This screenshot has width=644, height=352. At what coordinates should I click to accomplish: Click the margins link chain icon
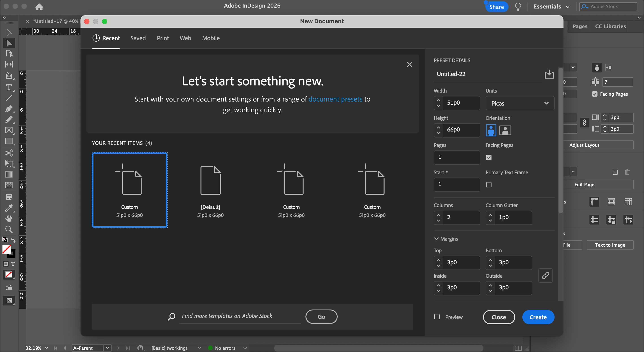pyautogui.click(x=545, y=276)
